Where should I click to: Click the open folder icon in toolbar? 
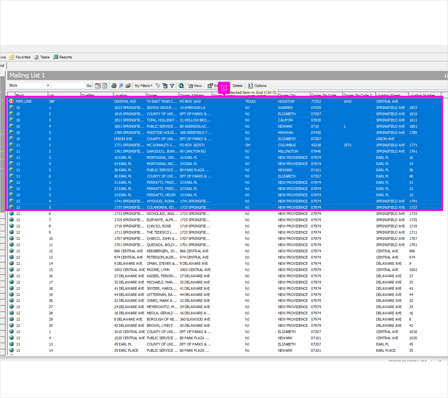(128, 86)
